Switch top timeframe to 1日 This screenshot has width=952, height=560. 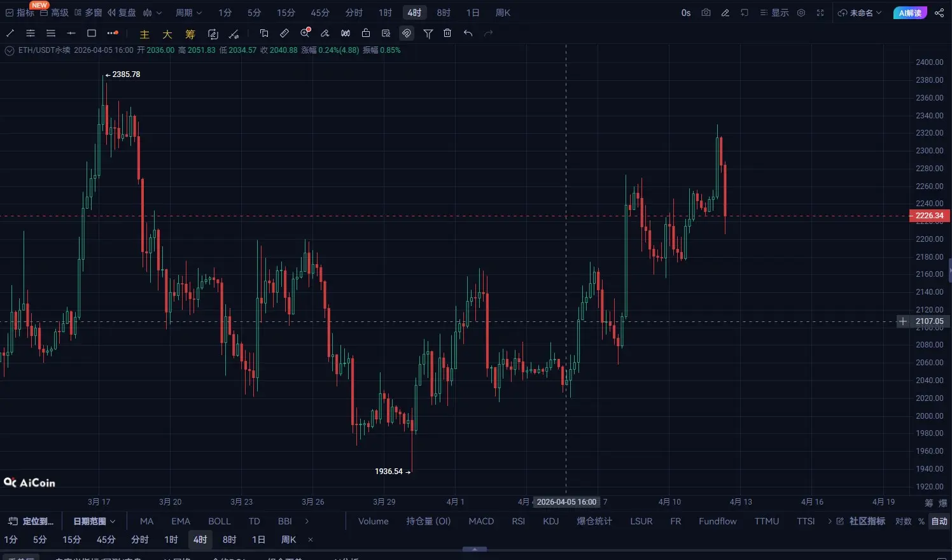[473, 13]
